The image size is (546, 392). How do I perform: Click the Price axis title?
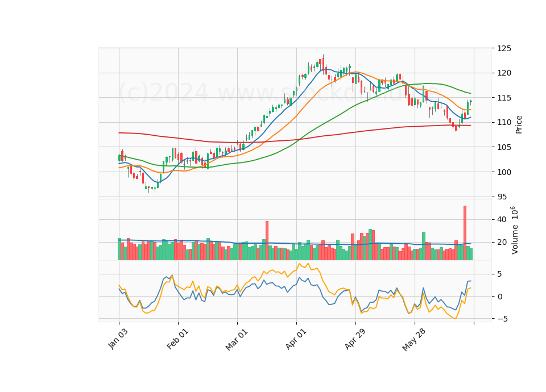click(519, 124)
